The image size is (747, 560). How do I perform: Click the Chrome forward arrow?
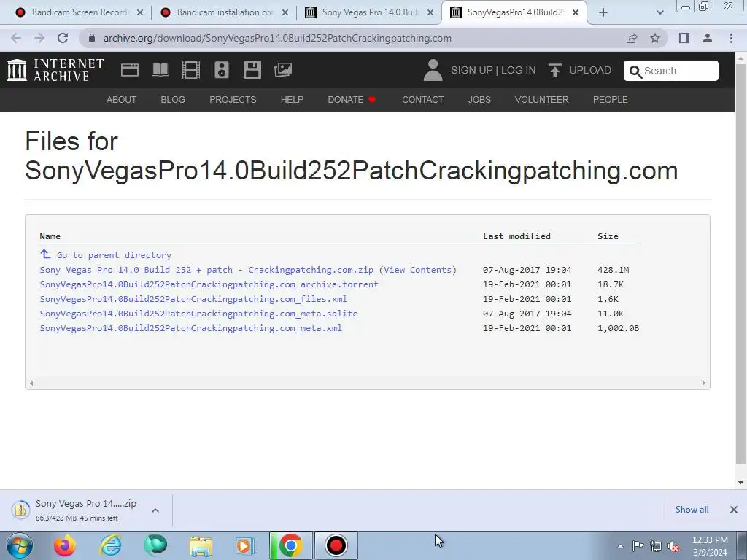39,38
